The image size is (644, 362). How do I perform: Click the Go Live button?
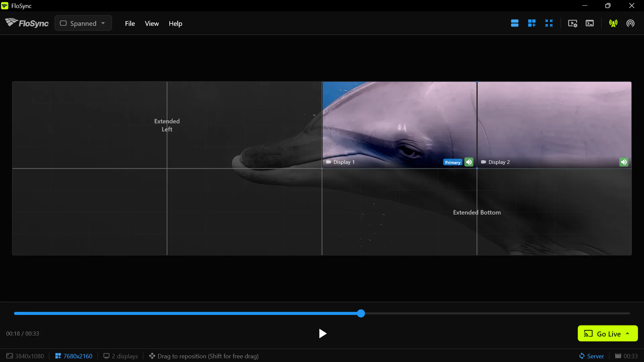pos(608,334)
